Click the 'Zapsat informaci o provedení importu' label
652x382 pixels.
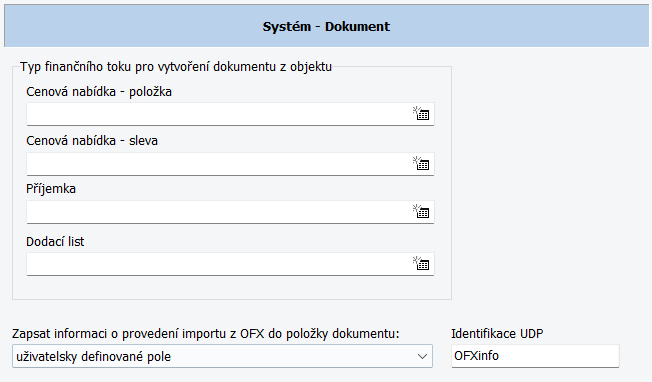pos(205,333)
